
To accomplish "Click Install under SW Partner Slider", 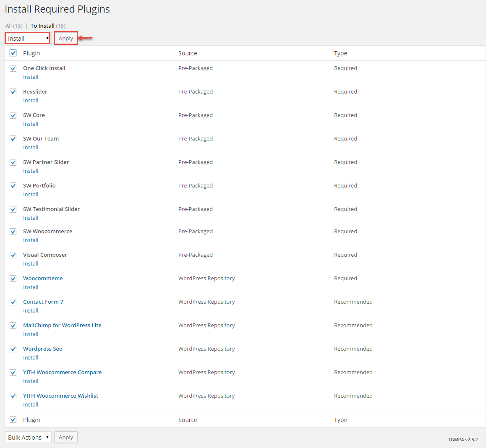I will click(x=31, y=171).
